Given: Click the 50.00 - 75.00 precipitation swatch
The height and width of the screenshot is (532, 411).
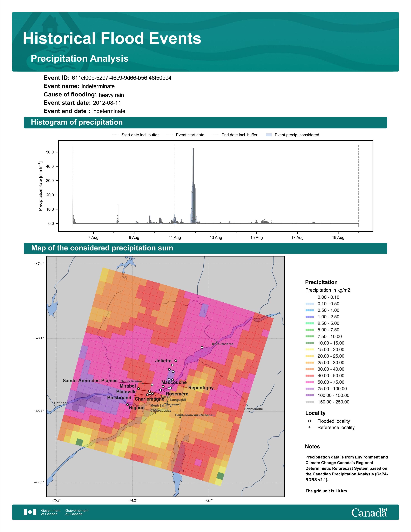Looking at the screenshot, I should tap(309, 382).
